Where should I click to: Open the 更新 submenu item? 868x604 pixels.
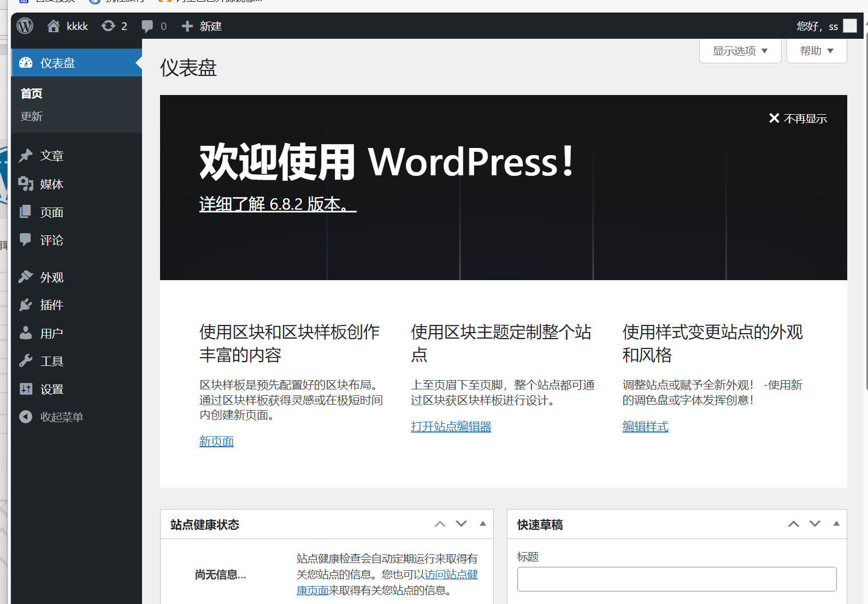[x=32, y=116]
